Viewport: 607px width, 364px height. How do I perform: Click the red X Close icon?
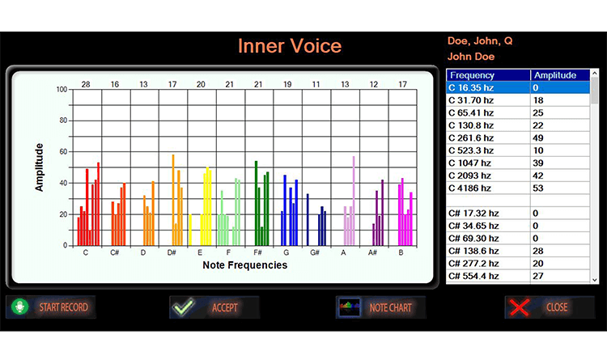[518, 307]
